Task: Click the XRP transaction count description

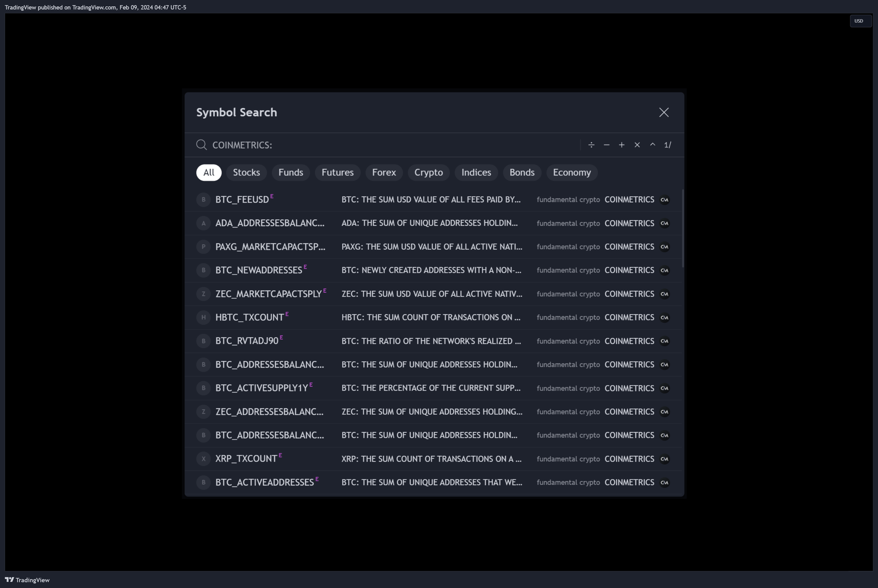Action: 431,459
